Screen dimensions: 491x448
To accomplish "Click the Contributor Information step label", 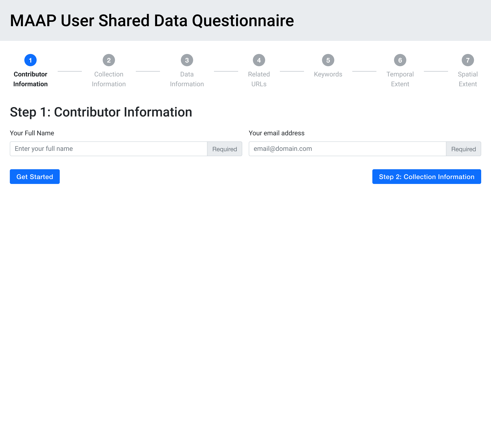I will [30, 79].
